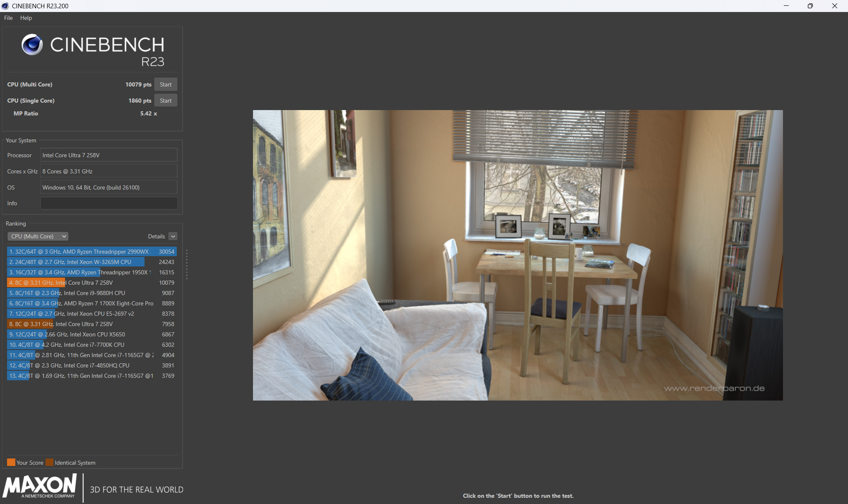Open the File menu

(8, 18)
